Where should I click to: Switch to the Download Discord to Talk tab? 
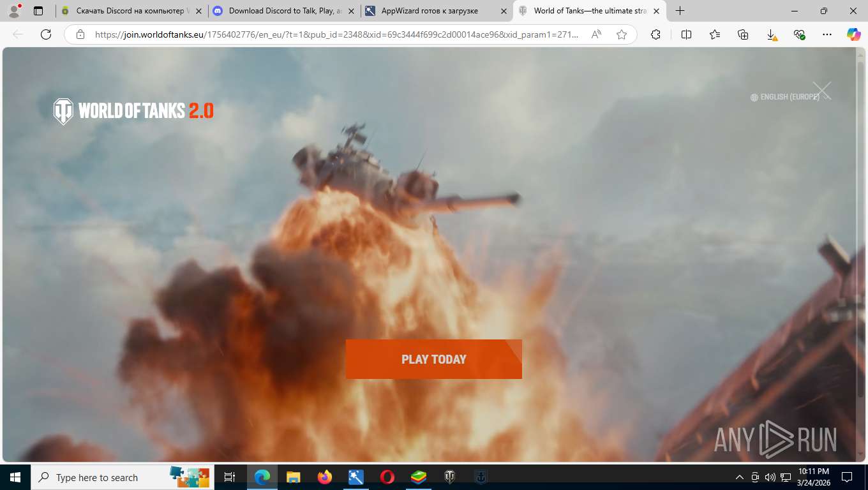point(283,11)
